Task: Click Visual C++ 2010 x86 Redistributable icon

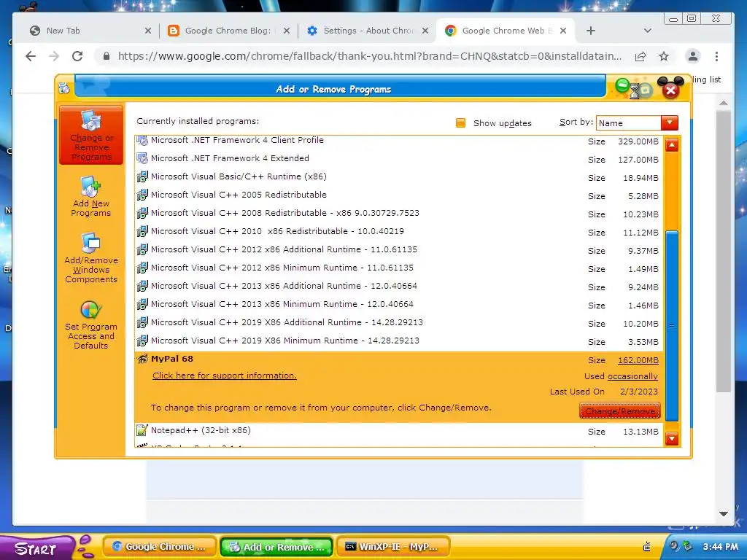Action: (x=142, y=231)
